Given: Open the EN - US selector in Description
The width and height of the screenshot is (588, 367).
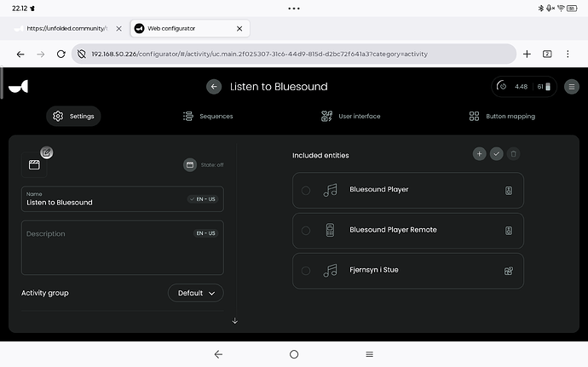Looking at the screenshot, I should [206, 233].
